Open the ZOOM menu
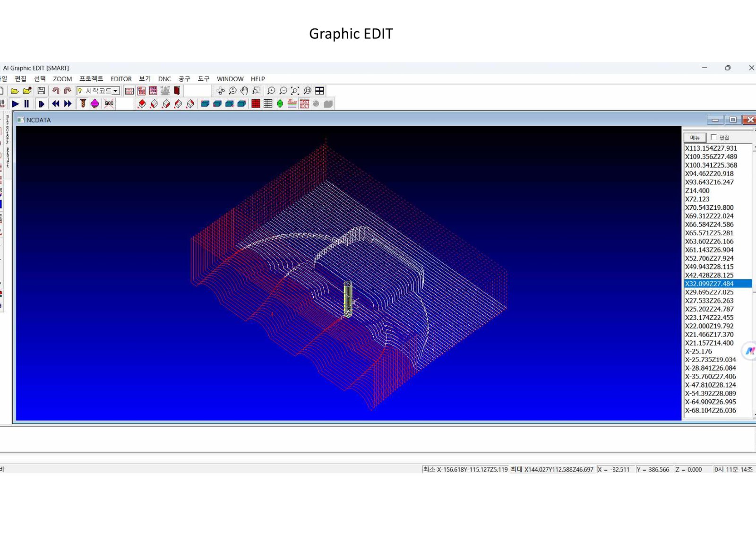This screenshot has width=756, height=535. click(62, 79)
